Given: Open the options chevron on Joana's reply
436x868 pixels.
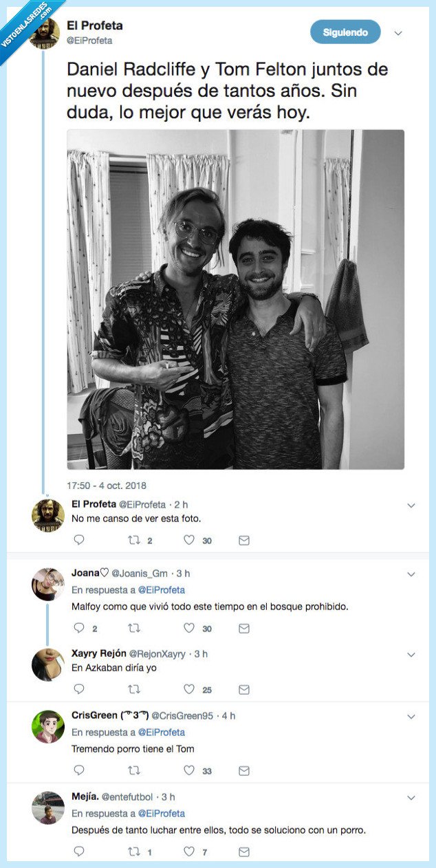Looking at the screenshot, I should pos(411,573).
